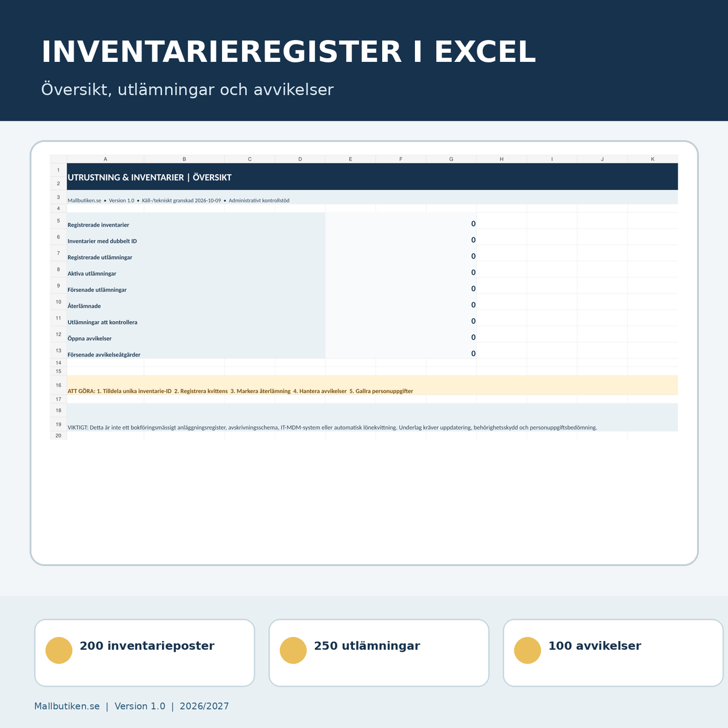728x728 pixels.
Task: Click the Aktiva utlämningar label
Action: [92, 274]
